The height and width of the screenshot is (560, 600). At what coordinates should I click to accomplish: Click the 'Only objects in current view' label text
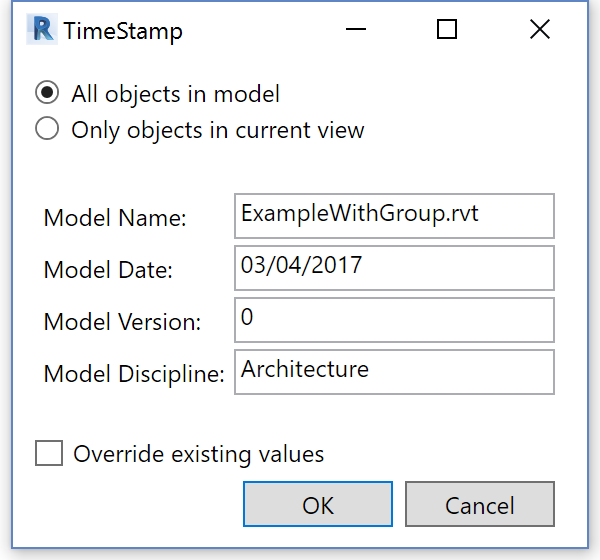pyautogui.click(x=218, y=130)
